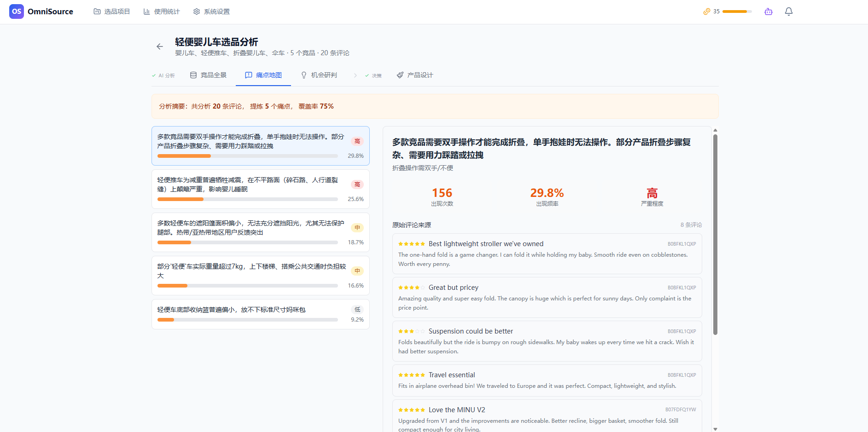Viewport: 868px width, 432px height.
Task: Open the notification bell
Action: click(x=788, y=11)
